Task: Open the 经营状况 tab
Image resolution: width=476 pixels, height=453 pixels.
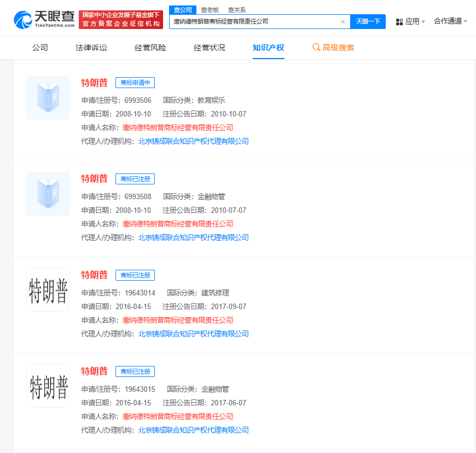Action: coord(210,48)
